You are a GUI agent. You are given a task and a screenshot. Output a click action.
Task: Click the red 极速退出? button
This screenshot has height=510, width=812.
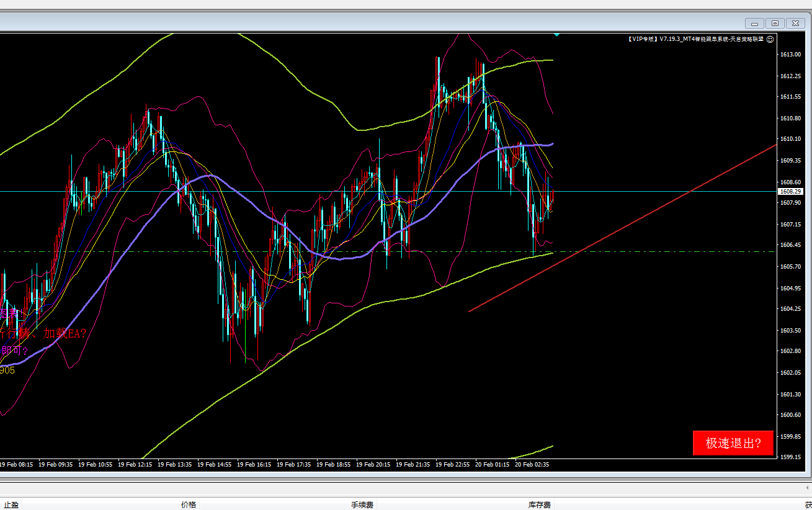click(733, 443)
